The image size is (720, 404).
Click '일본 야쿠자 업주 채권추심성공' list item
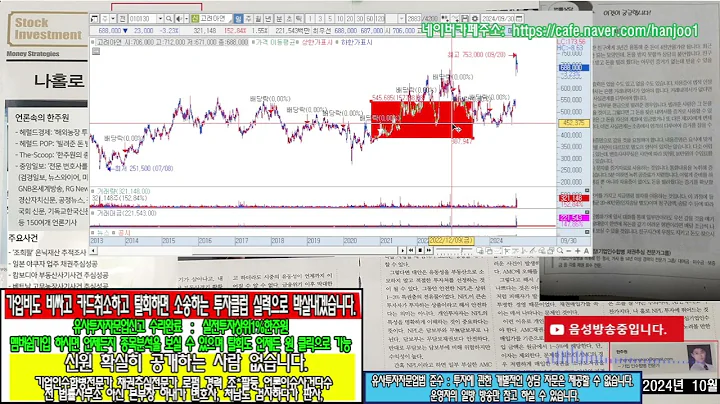click(54, 264)
